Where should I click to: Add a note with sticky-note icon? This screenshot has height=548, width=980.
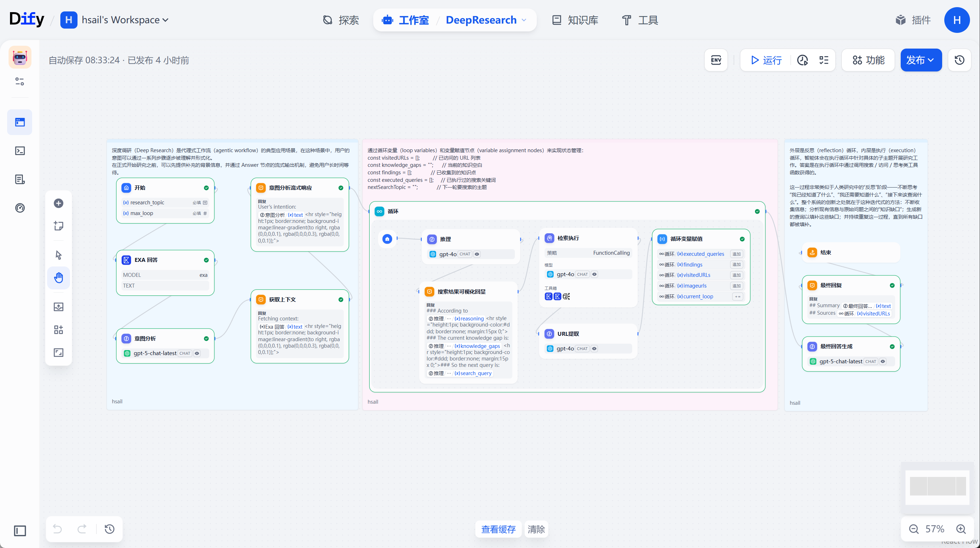tap(59, 226)
